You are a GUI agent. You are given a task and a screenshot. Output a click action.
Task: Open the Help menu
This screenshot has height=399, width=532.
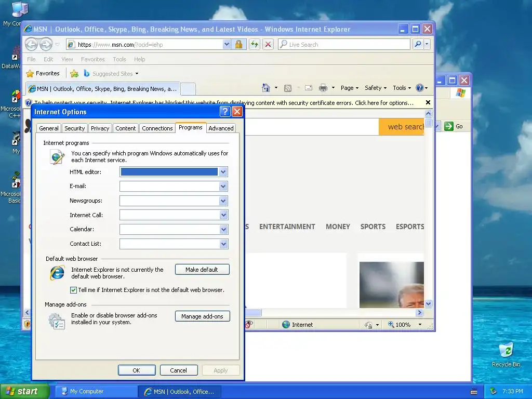pyautogui.click(x=139, y=59)
